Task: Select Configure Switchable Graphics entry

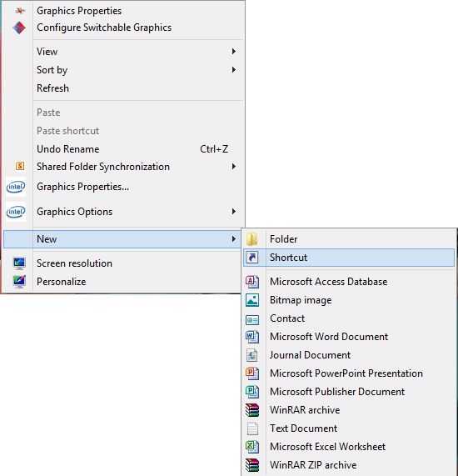Action: [123, 28]
